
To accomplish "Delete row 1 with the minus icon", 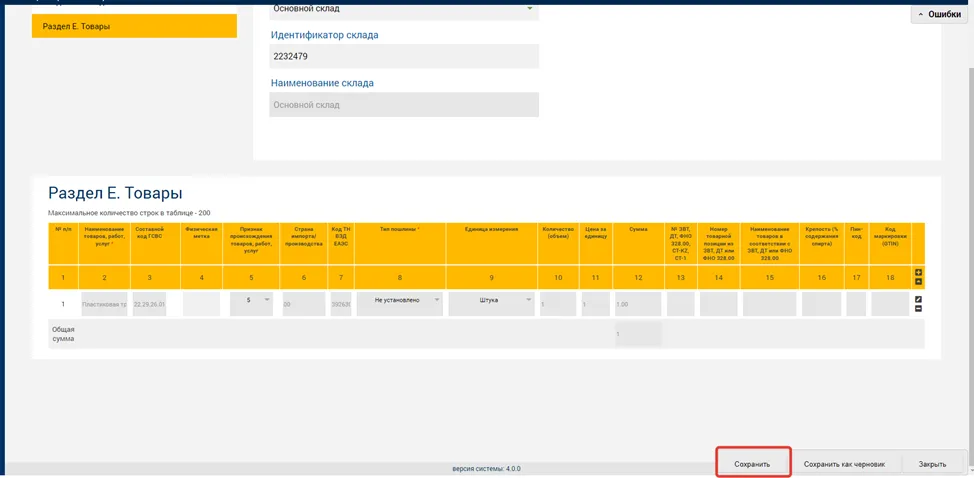I will (x=919, y=309).
